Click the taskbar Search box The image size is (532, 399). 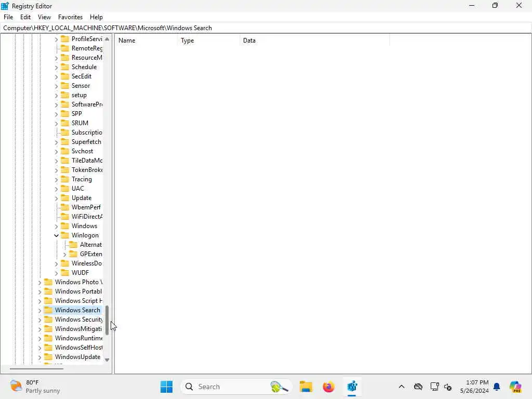pos(236,387)
